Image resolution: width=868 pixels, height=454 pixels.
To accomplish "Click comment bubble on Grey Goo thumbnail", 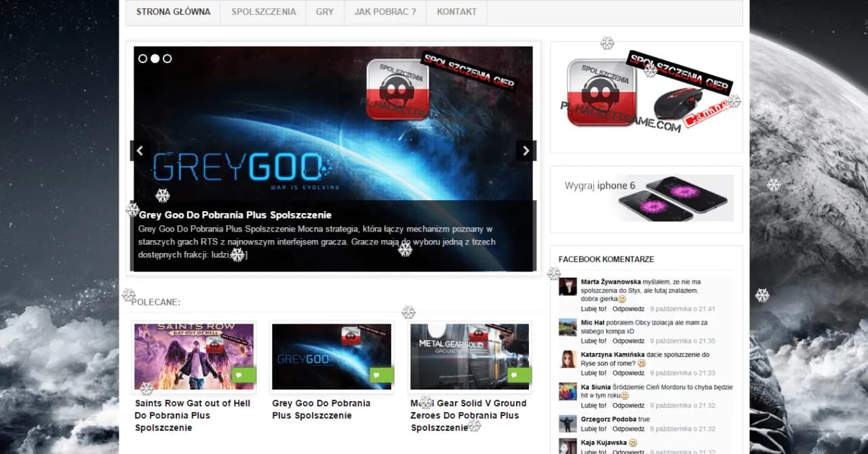I will click(381, 375).
